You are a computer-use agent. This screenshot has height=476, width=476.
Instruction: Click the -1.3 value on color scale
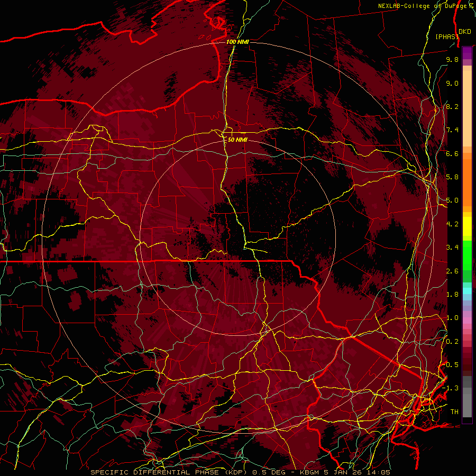[x=450, y=388]
